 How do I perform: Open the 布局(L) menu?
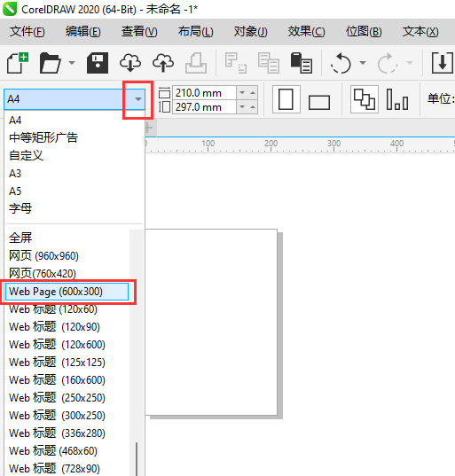click(196, 32)
